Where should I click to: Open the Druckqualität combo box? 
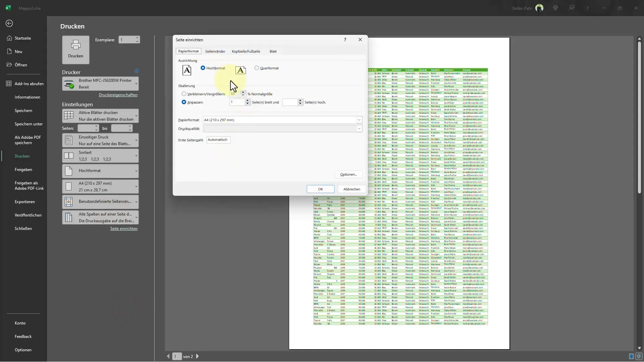(282, 129)
